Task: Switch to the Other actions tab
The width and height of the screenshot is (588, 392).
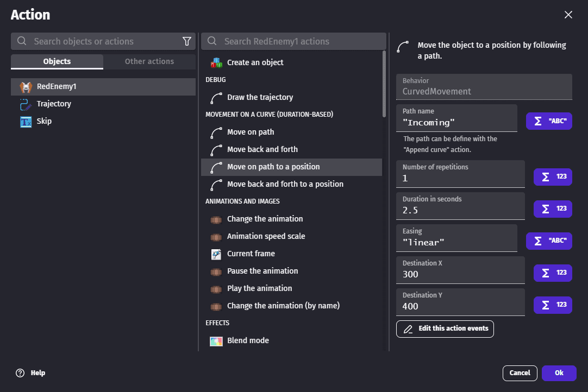Action: click(x=149, y=61)
